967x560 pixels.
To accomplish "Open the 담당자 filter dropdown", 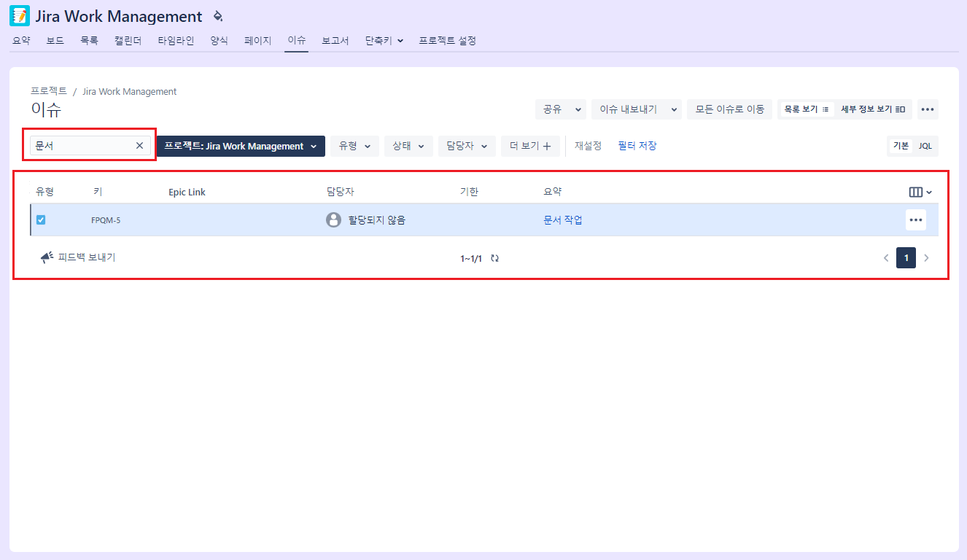I will (467, 146).
